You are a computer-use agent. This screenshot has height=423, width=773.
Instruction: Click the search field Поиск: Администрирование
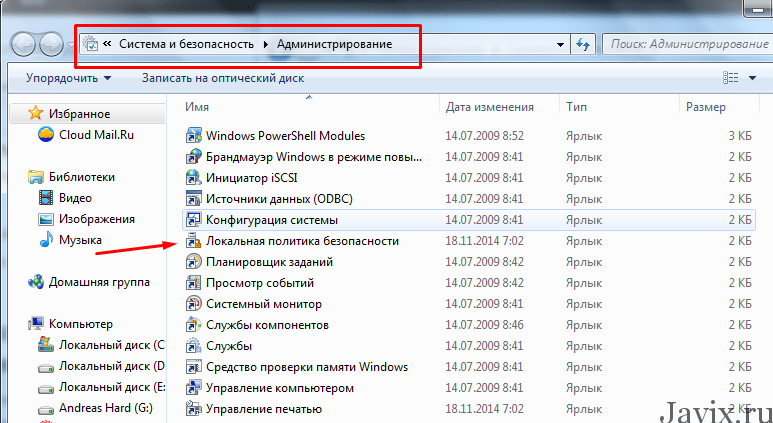[x=688, y=44]
